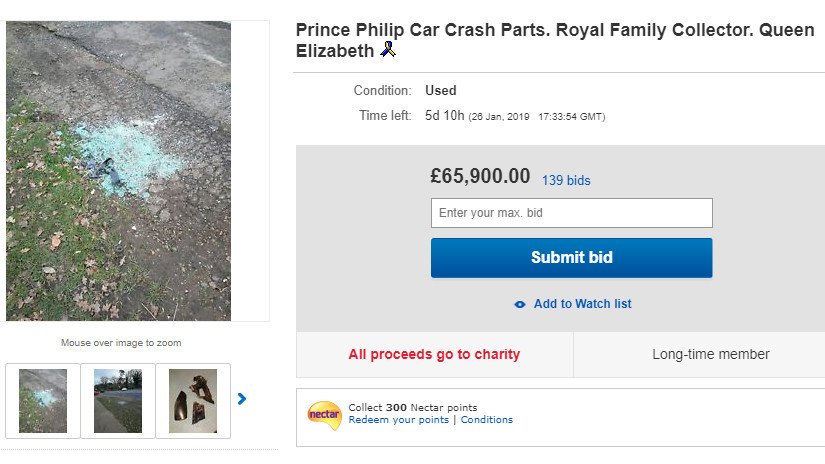Image resolution: width=825 pixels, height=464 pixels.
Task: Click the 'Collect 300 Nectar points' text
Action: pyautogui.click(x=412, y=407)
